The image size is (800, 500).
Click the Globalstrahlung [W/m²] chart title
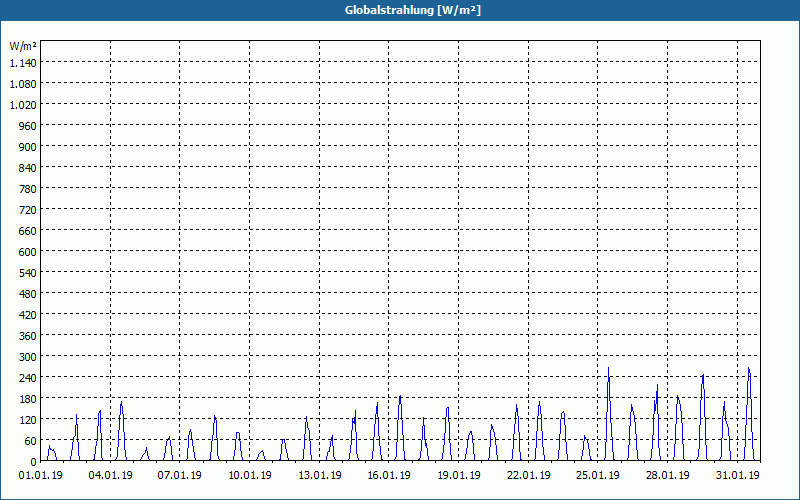click(x=412, y=10)
